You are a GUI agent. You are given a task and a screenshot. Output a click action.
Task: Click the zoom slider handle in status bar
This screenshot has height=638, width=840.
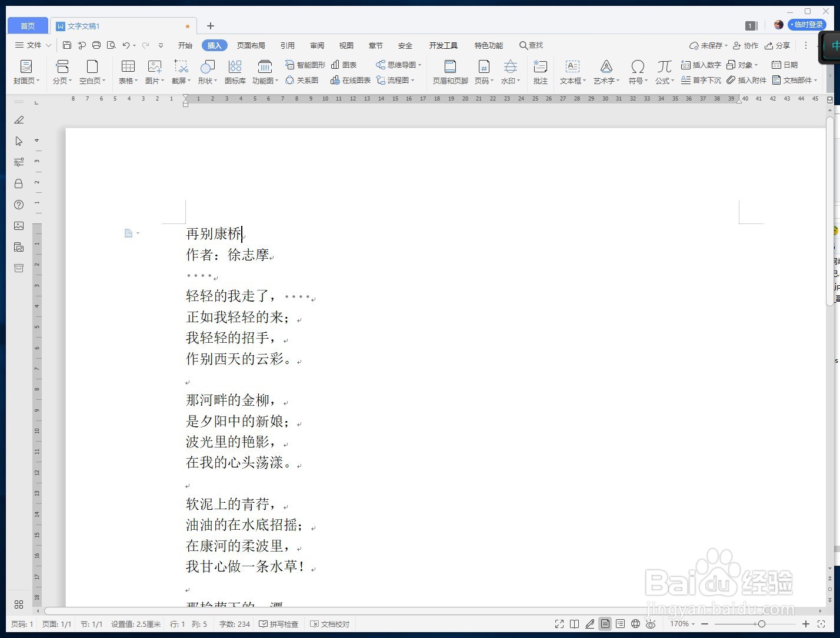coord(762,624)
